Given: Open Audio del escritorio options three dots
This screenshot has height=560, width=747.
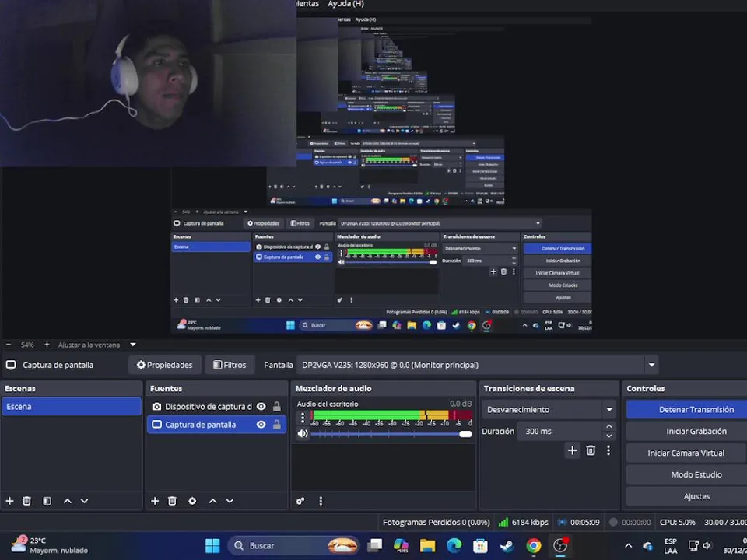Looking at the screenshot, I should (x=303, y=418).
